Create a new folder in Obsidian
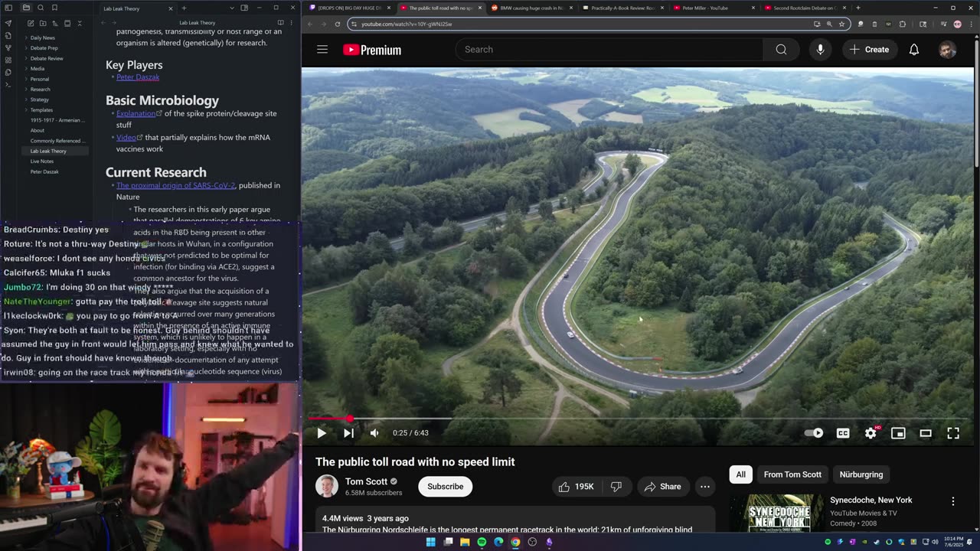 tap(43, 23)
